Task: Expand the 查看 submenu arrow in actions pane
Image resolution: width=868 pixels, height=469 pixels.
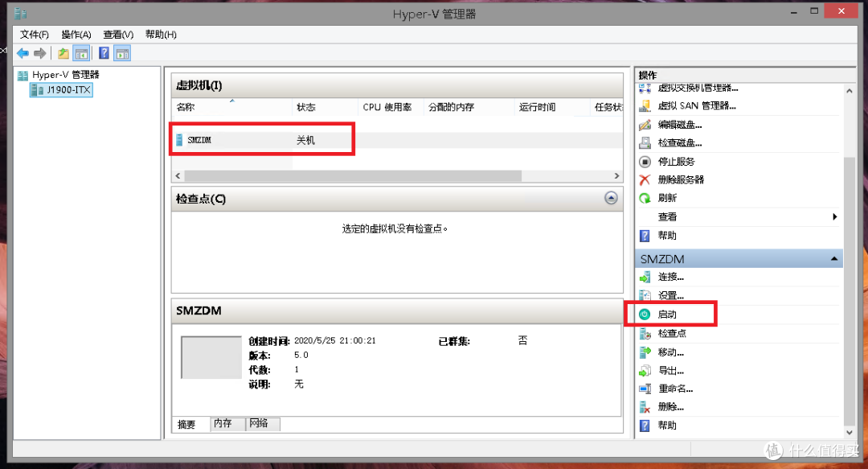Action: coord(835,216)
